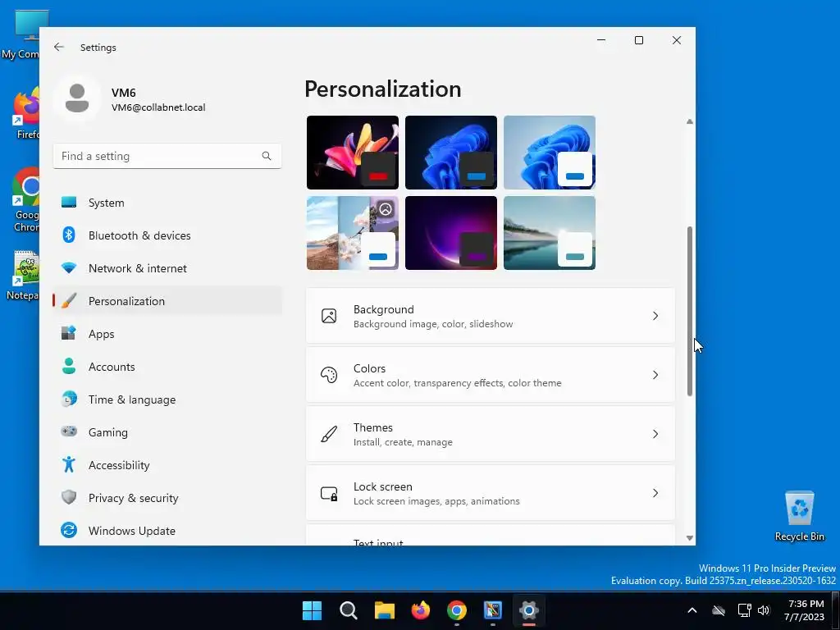Screen dimensions: 840x630
Task: Apply the Spotlight landscape collage theme
Action: coord(353,232)
